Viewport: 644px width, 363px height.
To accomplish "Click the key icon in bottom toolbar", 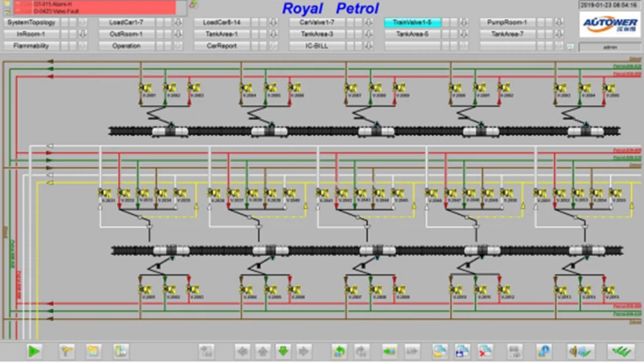I will click(66, 351).
